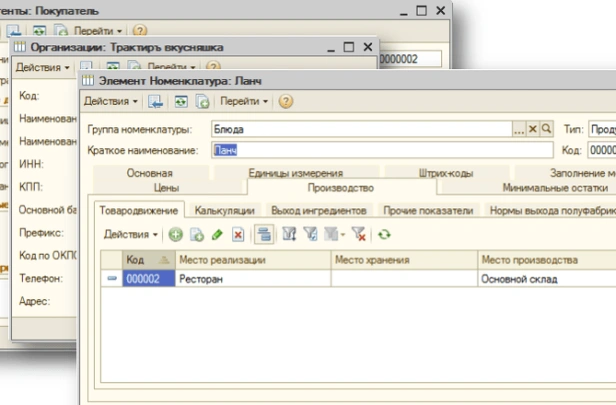This screenshot has height=405, width=616.
Task: Sort by the Место реализации column header
Action: click(x=250, y=260)
